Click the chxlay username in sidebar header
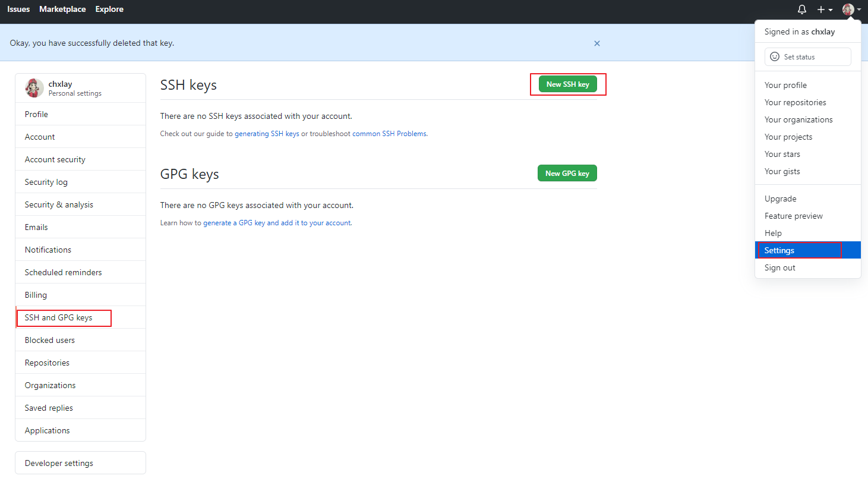The height and width of the screenshot is (485, 868). tap(60, 84)
